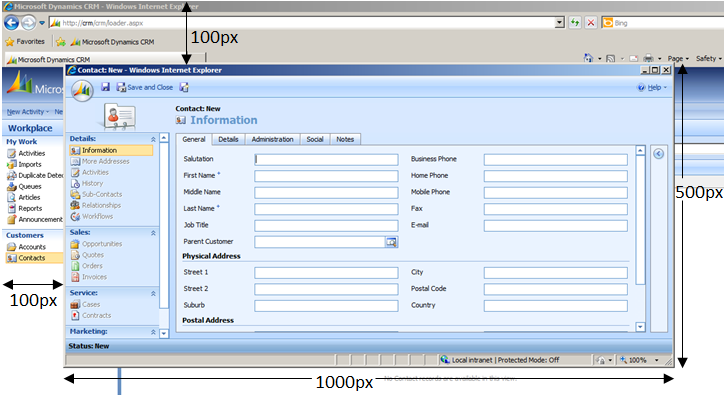Click the Back button in main browser
The width and height of the screenshot is (724, 397).
[12, 23]
